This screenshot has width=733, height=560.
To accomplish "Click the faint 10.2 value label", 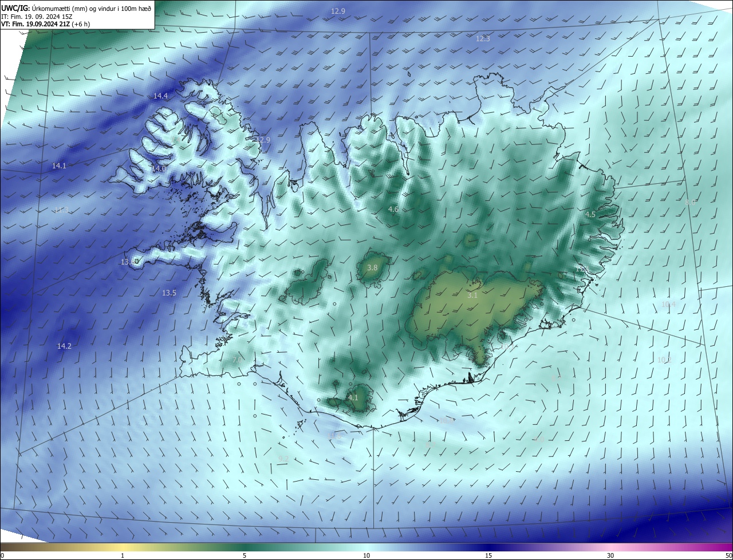I will 664,360.
